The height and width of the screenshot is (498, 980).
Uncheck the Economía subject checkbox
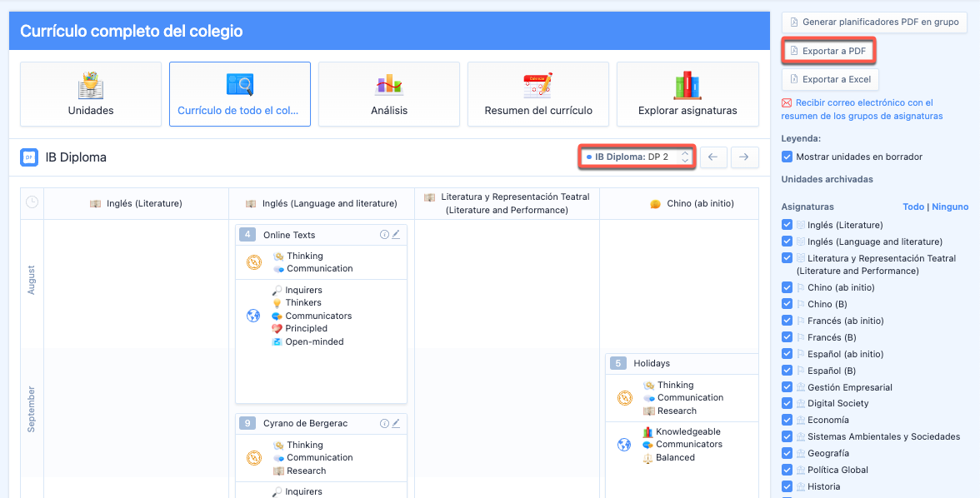(x=787, y=421)
